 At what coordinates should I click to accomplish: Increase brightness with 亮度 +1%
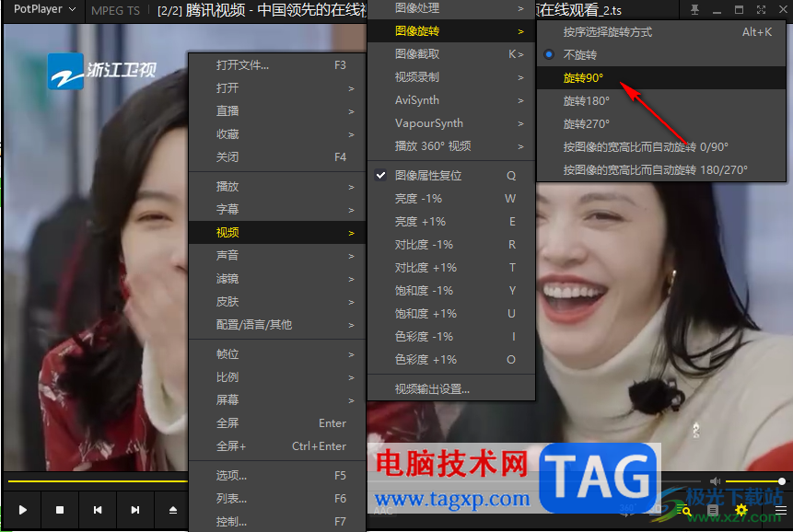pos(451,221)
